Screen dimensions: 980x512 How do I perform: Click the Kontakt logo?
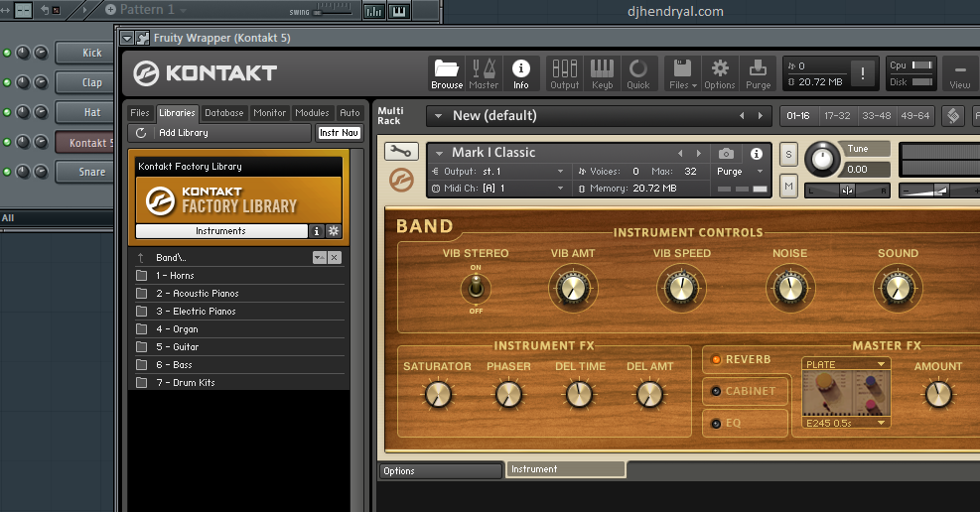[205, 73]
